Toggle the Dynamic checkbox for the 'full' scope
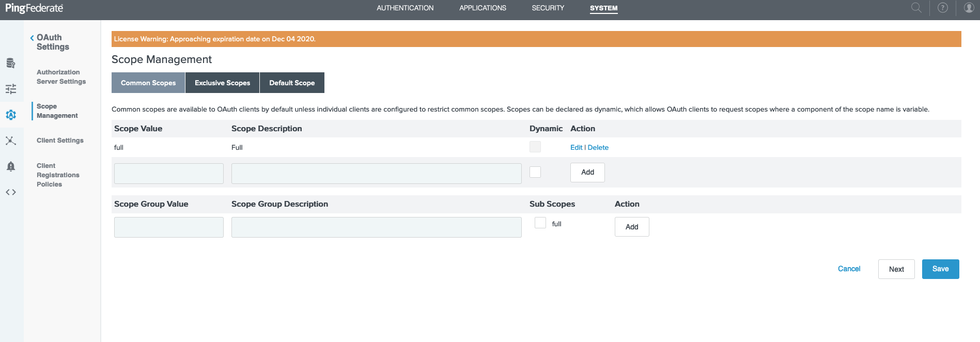Image resolution: width=980 pixels, height=342 pixels. tap(535, 147)
